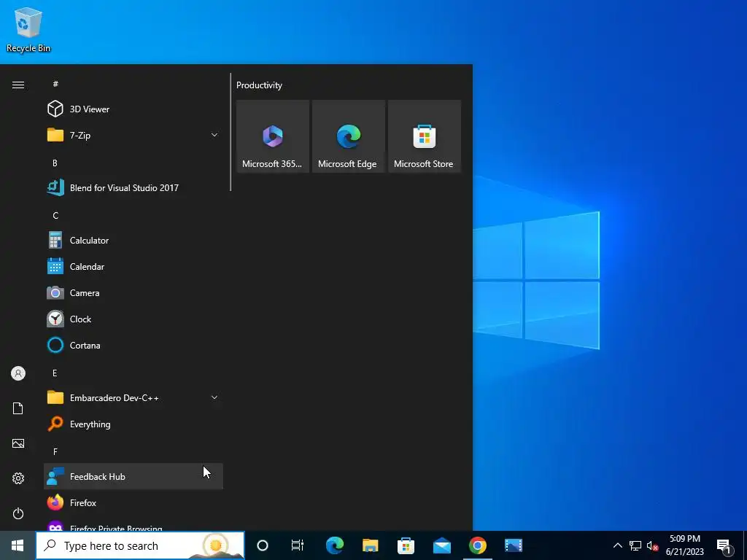Open the Calendar app
This screenshot has height=560, width=747.
133,267
